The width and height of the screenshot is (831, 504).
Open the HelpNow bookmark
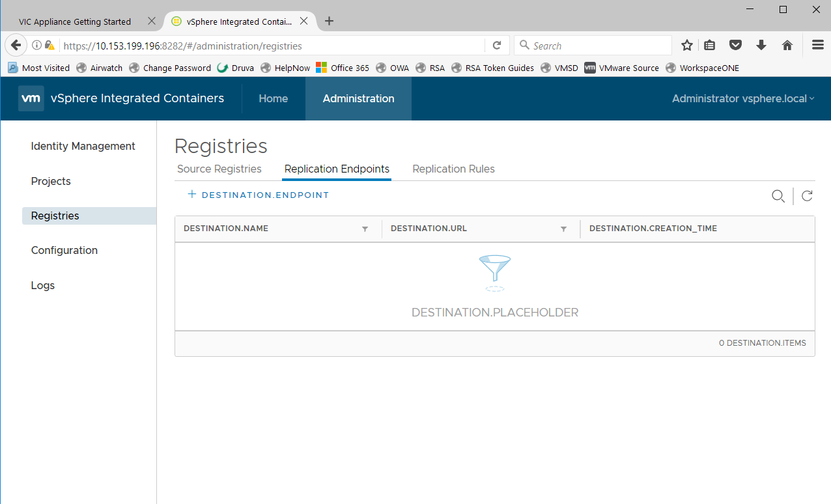285,68
